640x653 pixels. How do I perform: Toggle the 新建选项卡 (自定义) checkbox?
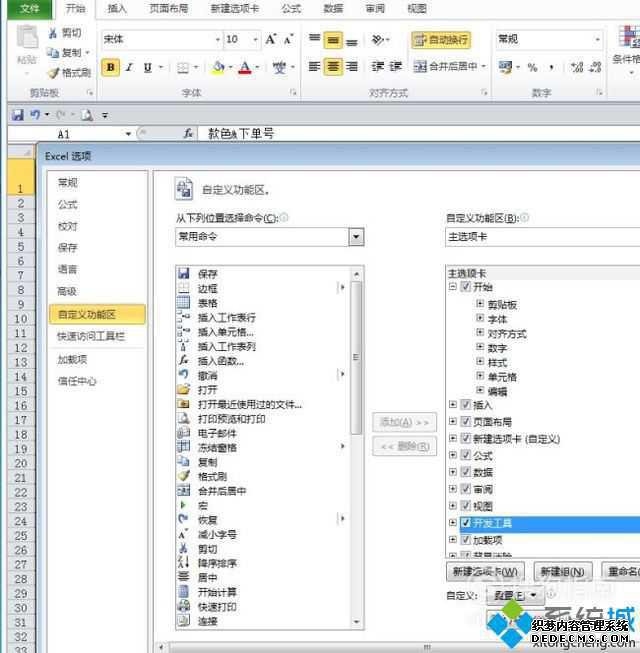coord(466,439)
